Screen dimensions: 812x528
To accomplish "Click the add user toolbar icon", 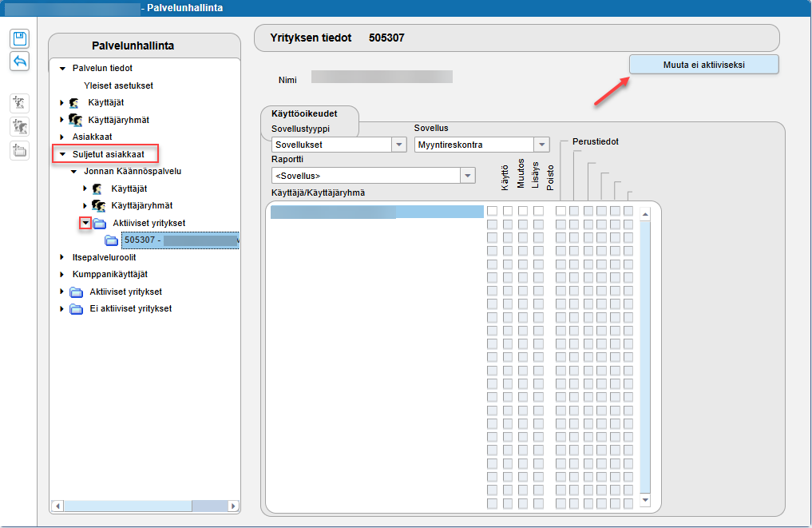I will point(20,103).
